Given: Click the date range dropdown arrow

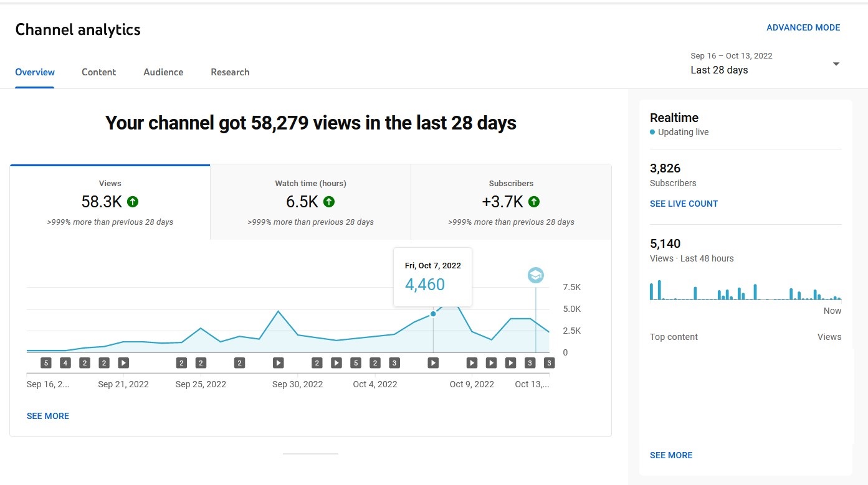Looking at the screenshot, I should pos(836,64).
